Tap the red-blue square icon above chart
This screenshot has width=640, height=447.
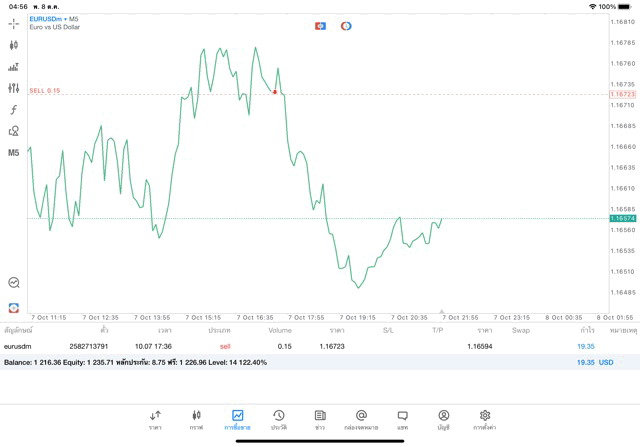320,25
